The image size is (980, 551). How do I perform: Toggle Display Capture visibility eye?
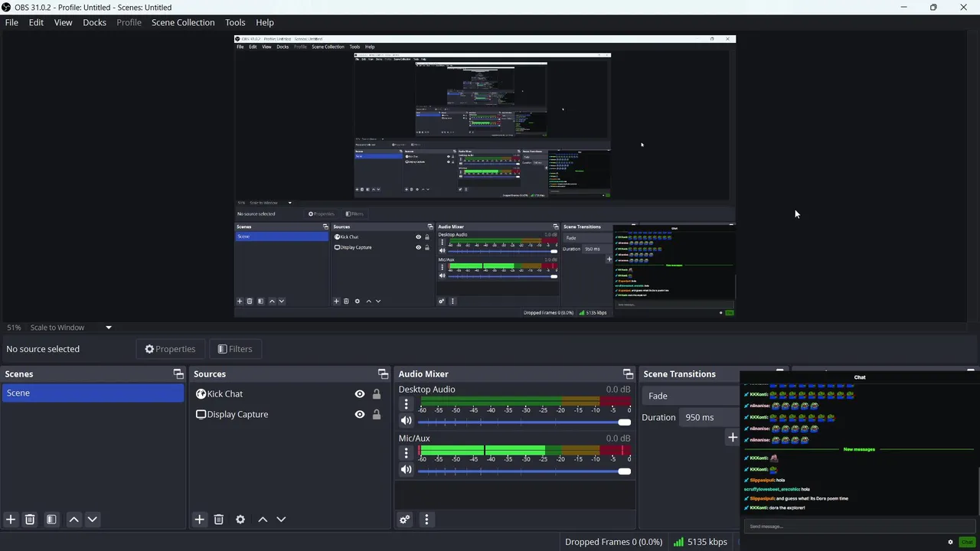tap(360, 414)
